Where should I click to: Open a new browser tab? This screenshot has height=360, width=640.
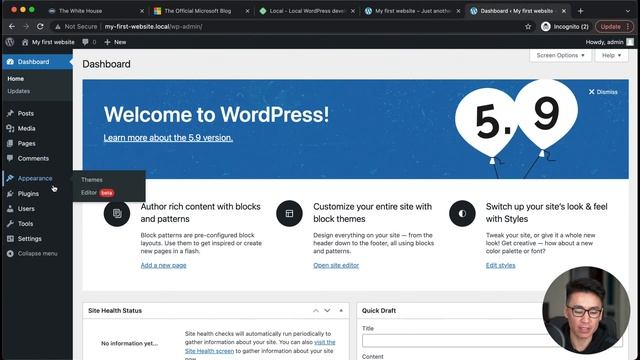(x=580, y=11)
